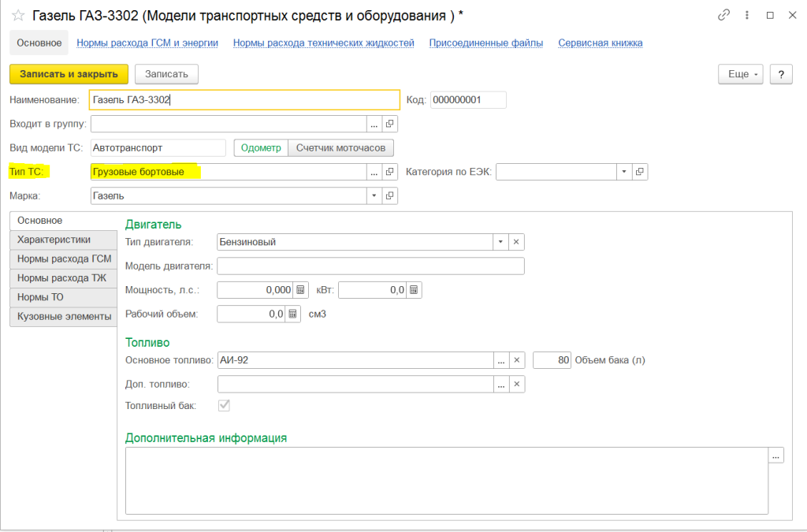Open the Характеристики side tab
The image size is (807, 532).
(54, 240)
